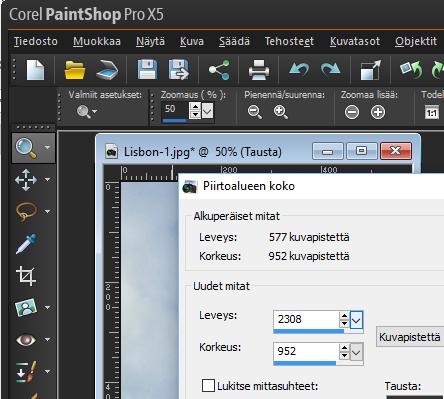Redo the action with the right arrow icon

330,69
